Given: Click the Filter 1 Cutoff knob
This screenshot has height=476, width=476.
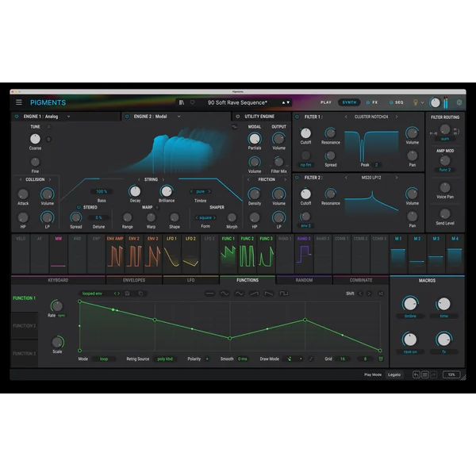Looking at the screenshot, I should (305, 133).
